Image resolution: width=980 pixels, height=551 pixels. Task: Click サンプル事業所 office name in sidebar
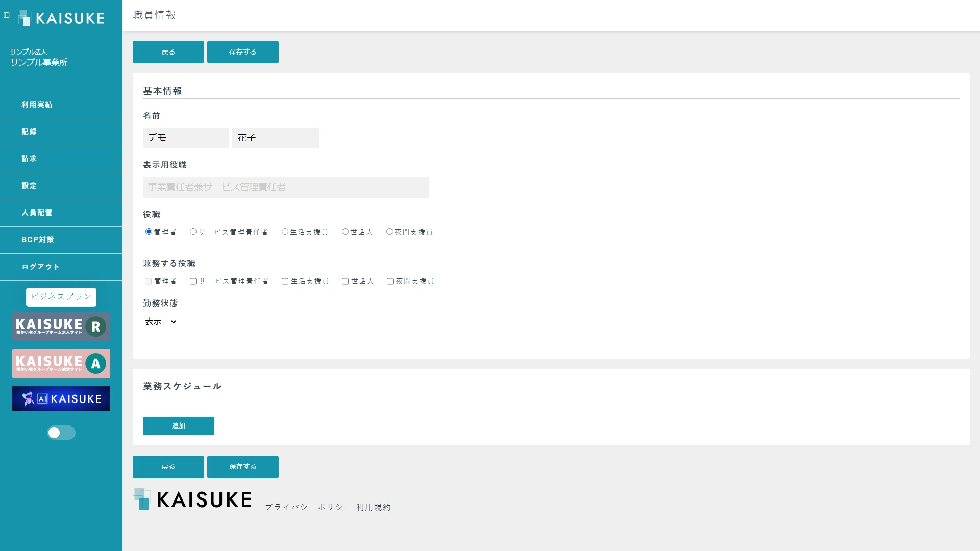[x=39, y=62]
